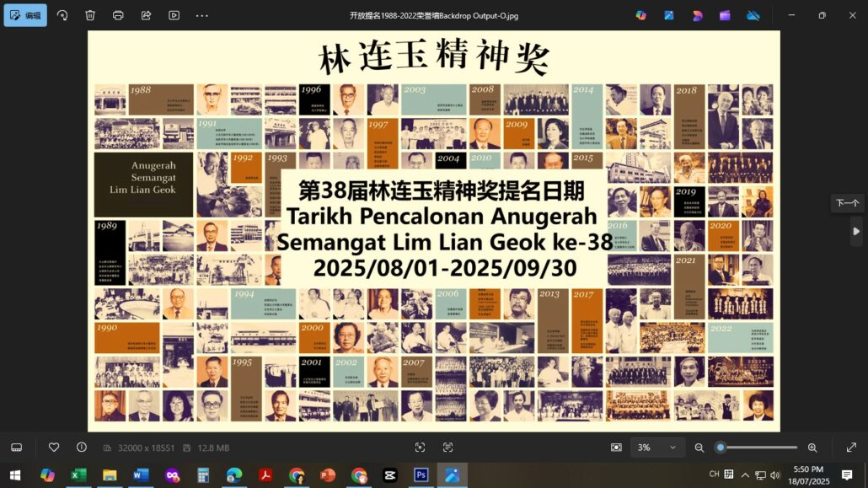The width and height of the screenshot is (868, 488).
Task: Click the OneDrive crossed-cloud sync icon
Action: point(753,15)
